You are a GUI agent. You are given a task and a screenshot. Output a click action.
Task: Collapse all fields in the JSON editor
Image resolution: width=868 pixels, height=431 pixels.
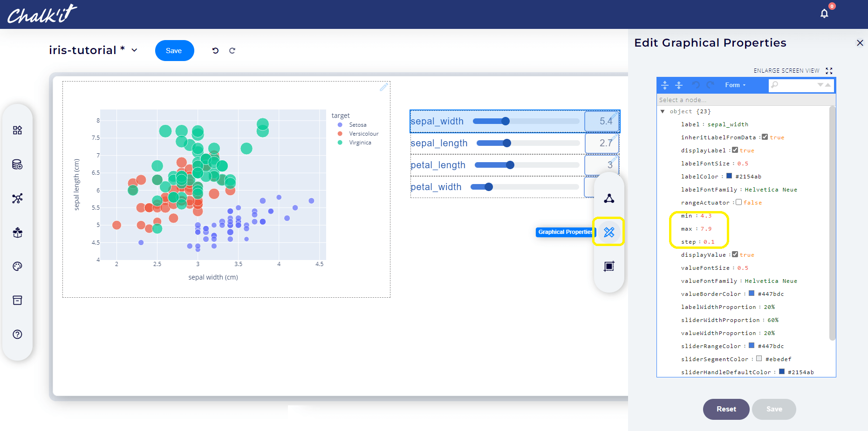pyautogui.click(x=679, y=85)
